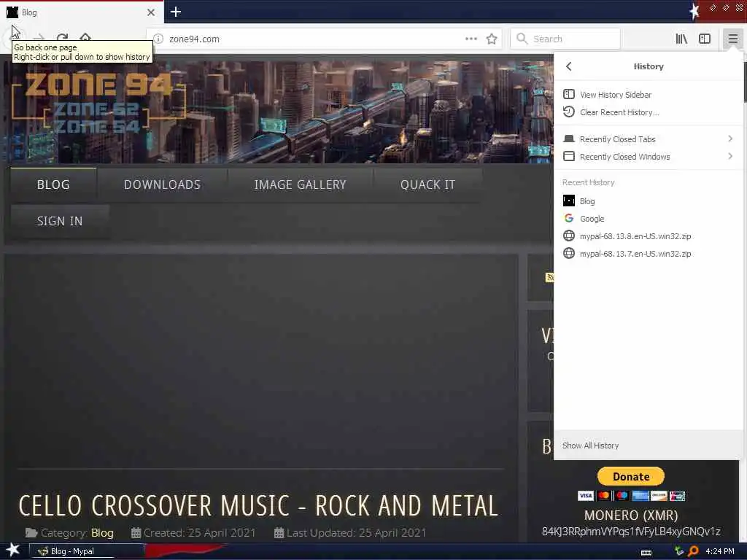Open View History Sidebar
747x560 pixels.
648,94
